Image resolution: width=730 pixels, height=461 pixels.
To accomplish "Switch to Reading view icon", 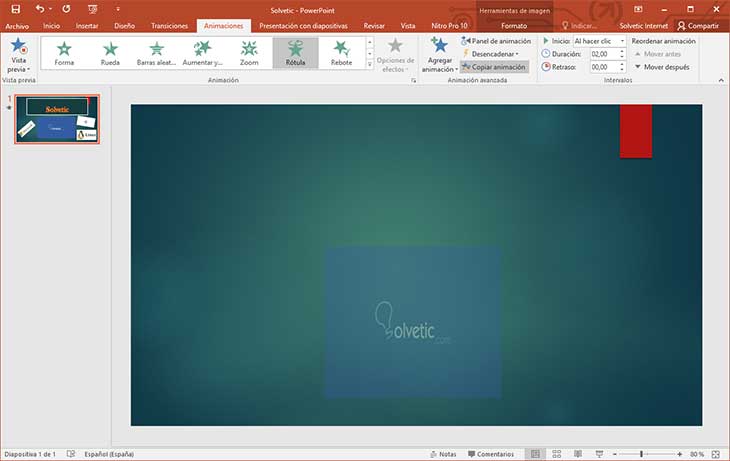I will click(x=578, y=454).
